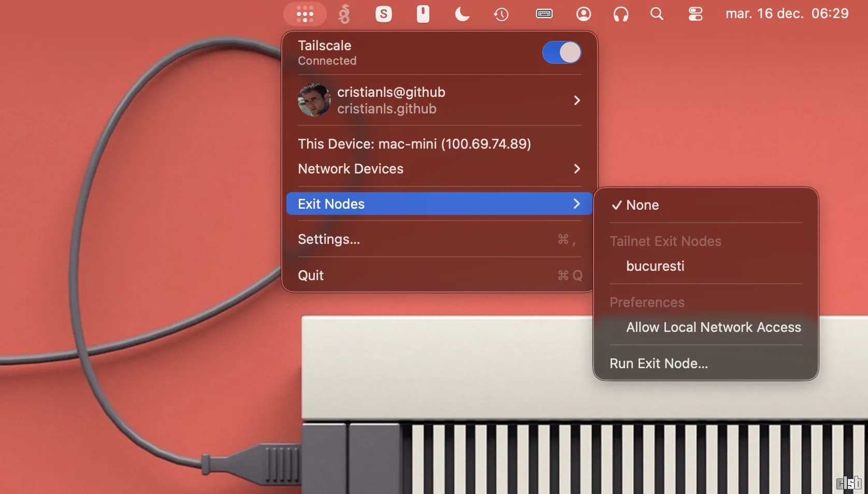This screenshot has width=868, height=494.
Task: Click the white S app icon
Action: pos(383,14)
